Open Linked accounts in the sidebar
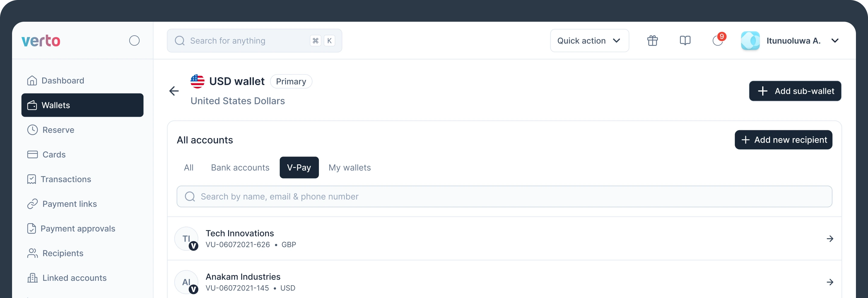 (x=82, y=278)
